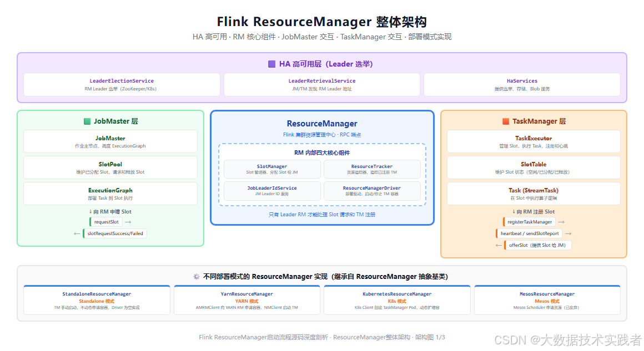
Task: Select the LeaderRetrievalService card
Action: tap(322, 84)
